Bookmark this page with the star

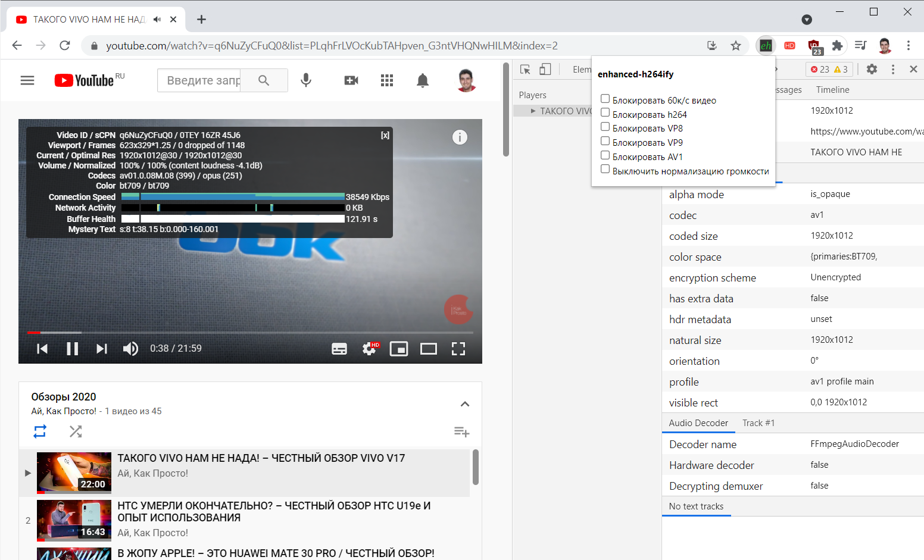736,46
